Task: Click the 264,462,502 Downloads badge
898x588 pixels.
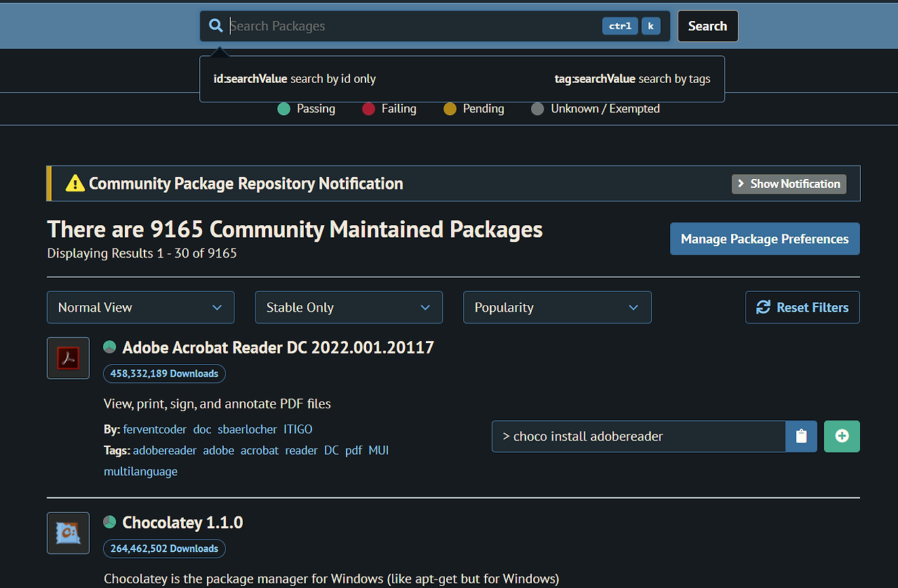Action: point(164,549)
